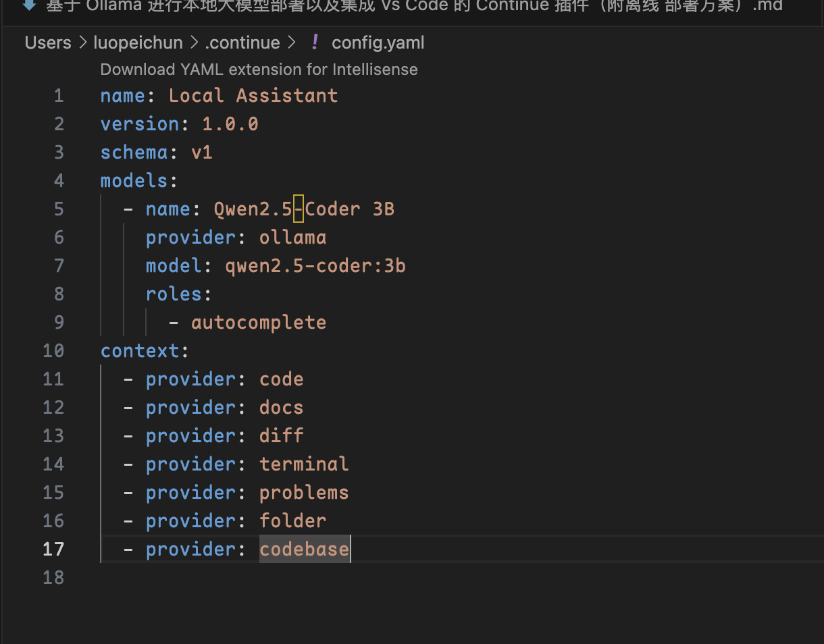Click the 'version' key

coord(140,124)
